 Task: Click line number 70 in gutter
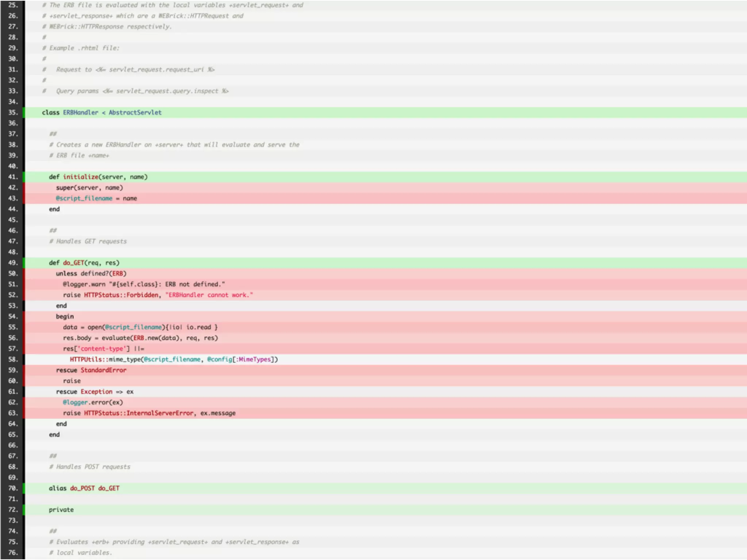pos(13,488)
